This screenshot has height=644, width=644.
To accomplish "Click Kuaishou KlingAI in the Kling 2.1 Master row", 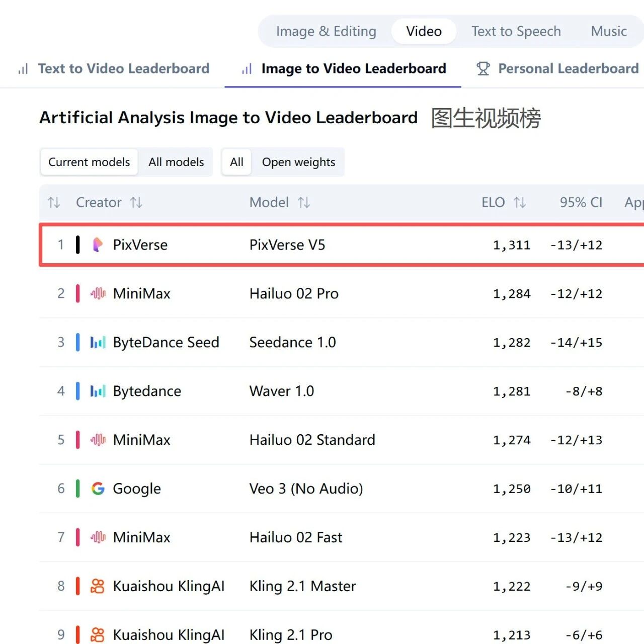I will (169, 586).
